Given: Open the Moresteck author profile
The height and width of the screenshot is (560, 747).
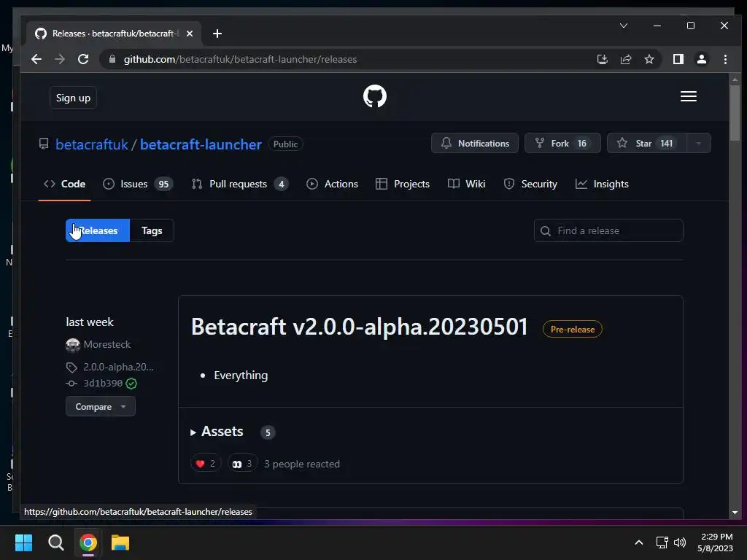Looking at the screenshot, I should [107, 344].
